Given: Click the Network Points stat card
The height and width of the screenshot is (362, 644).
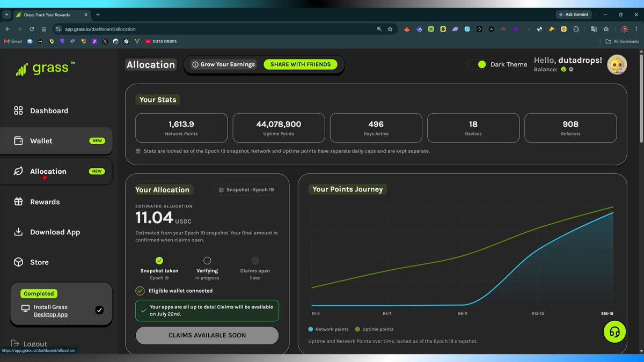Looking at the screenshot, I should 181,128.
